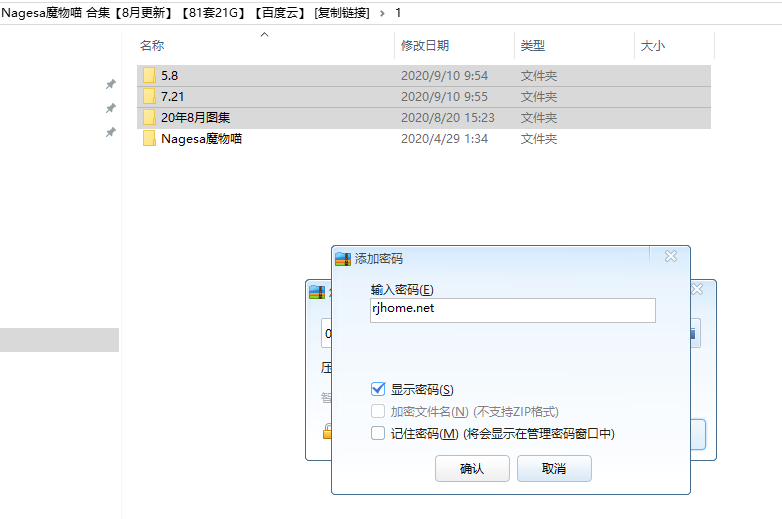Click the archive icon in 添加密码 title bar
Viewport: 782px width, 519px height.
pos(343,258)
